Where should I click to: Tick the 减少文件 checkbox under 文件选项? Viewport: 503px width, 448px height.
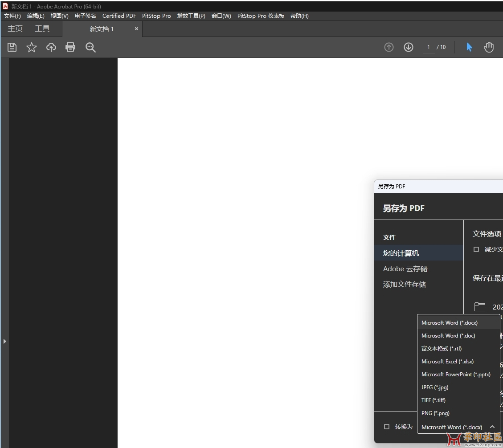coord(476,249)
